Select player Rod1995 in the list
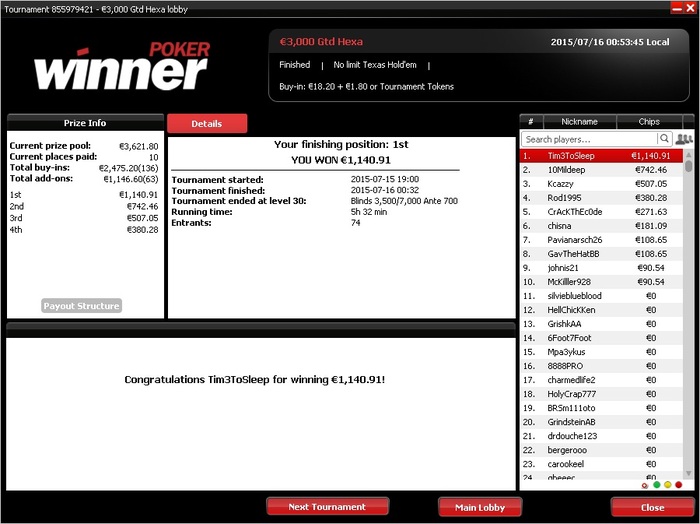The image size is (700, 524). click(601, 198)
